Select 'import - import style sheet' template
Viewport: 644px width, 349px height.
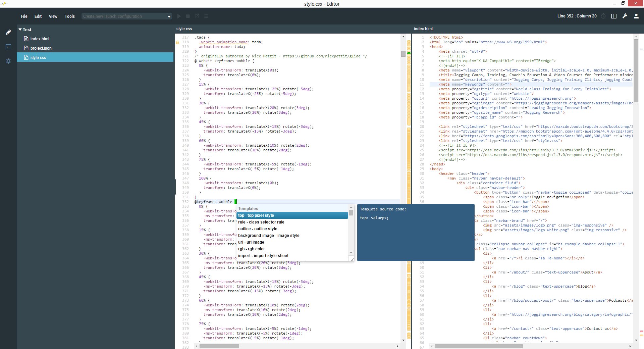(263, 256)
